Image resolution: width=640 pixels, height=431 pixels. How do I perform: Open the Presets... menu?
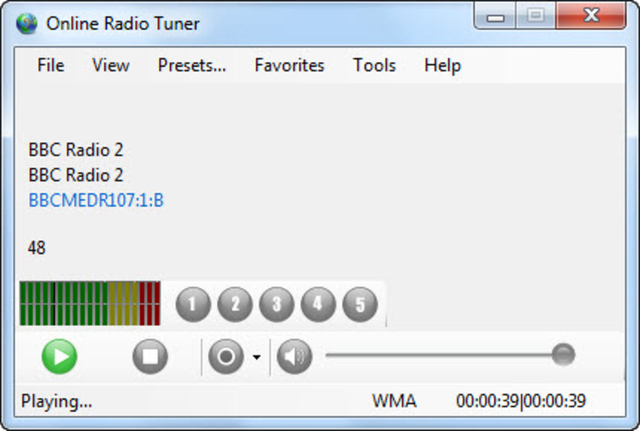[x=192, y=65]
